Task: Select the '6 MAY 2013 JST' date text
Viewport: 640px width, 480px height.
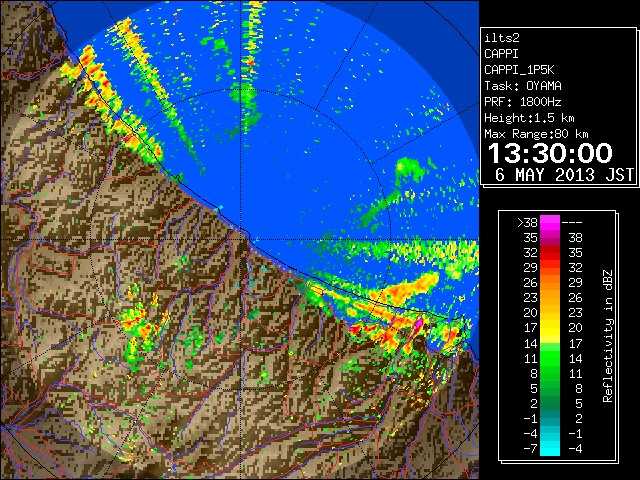Action: point(564,175)
